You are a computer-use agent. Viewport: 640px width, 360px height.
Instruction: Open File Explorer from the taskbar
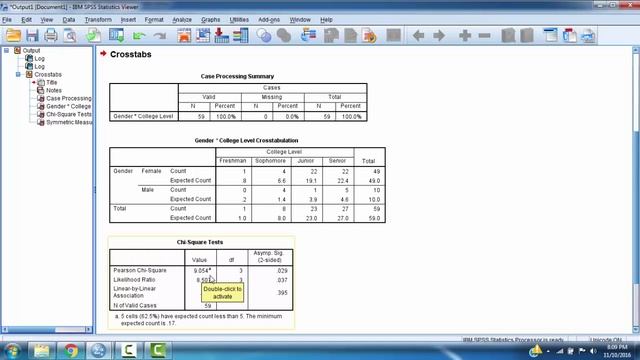[41, 351]
